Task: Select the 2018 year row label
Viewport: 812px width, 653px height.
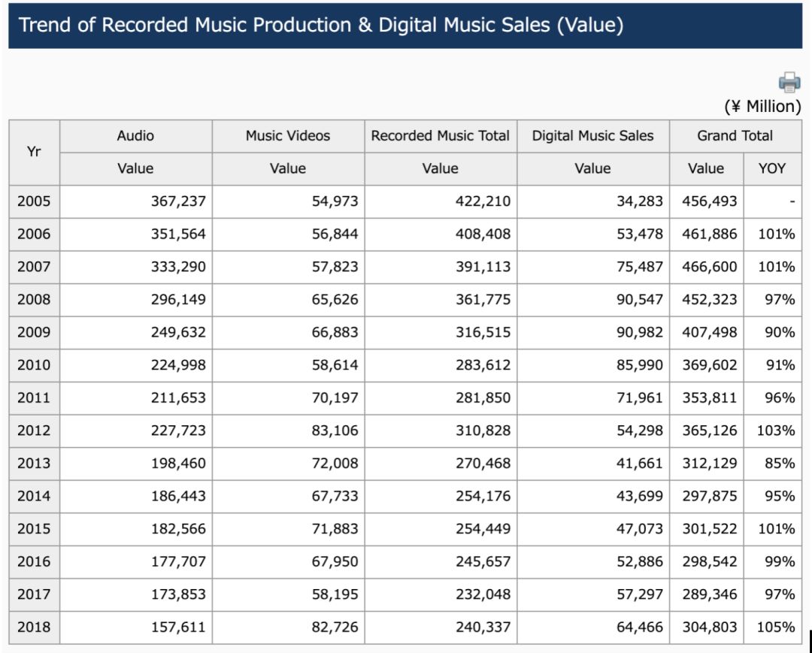Action: [x=34, y=627]
